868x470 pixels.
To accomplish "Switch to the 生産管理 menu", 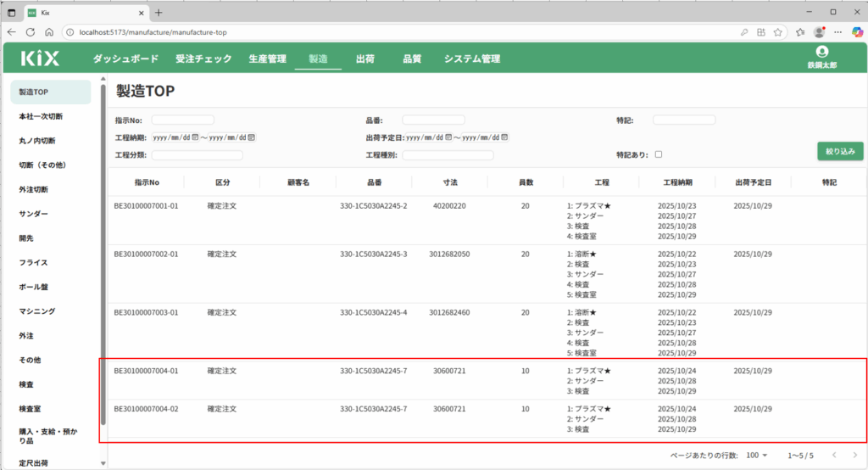I will point(268,59).
